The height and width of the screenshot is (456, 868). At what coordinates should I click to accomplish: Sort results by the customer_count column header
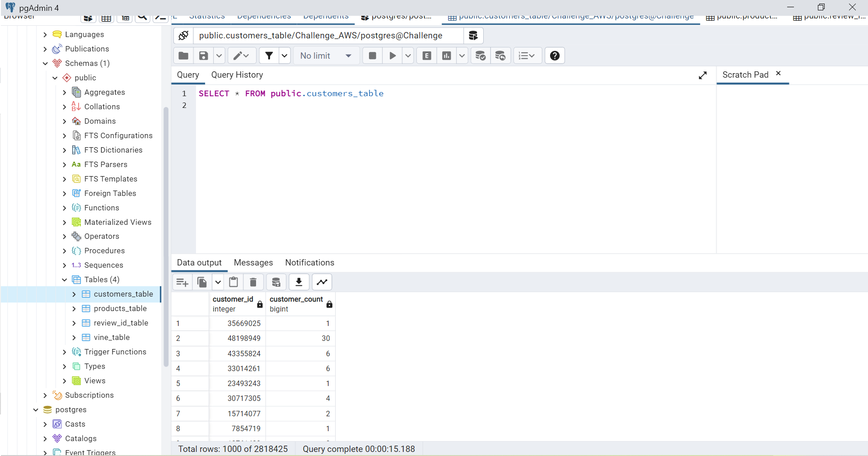tap(296, 299)
